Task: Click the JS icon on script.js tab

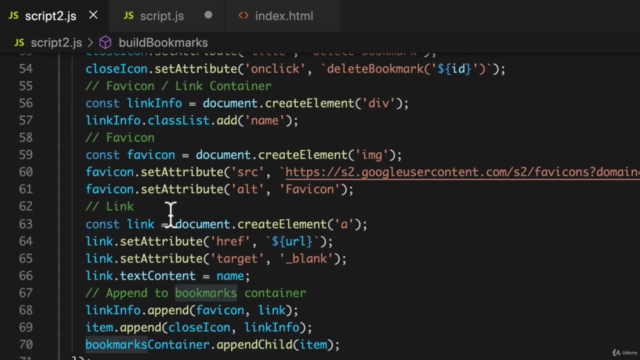Action: tap(129, 16)
